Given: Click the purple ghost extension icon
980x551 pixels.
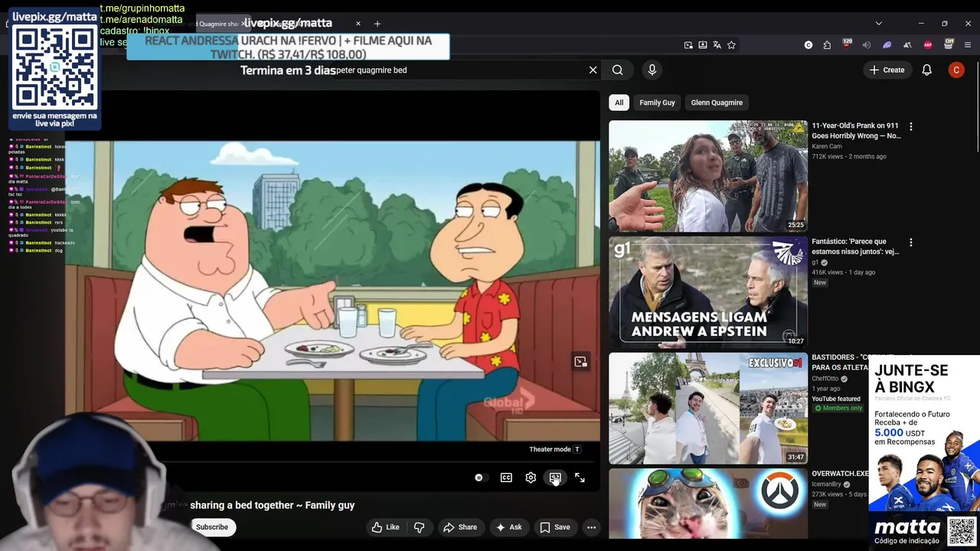Looking at the screenshot, I should point(887,45).
